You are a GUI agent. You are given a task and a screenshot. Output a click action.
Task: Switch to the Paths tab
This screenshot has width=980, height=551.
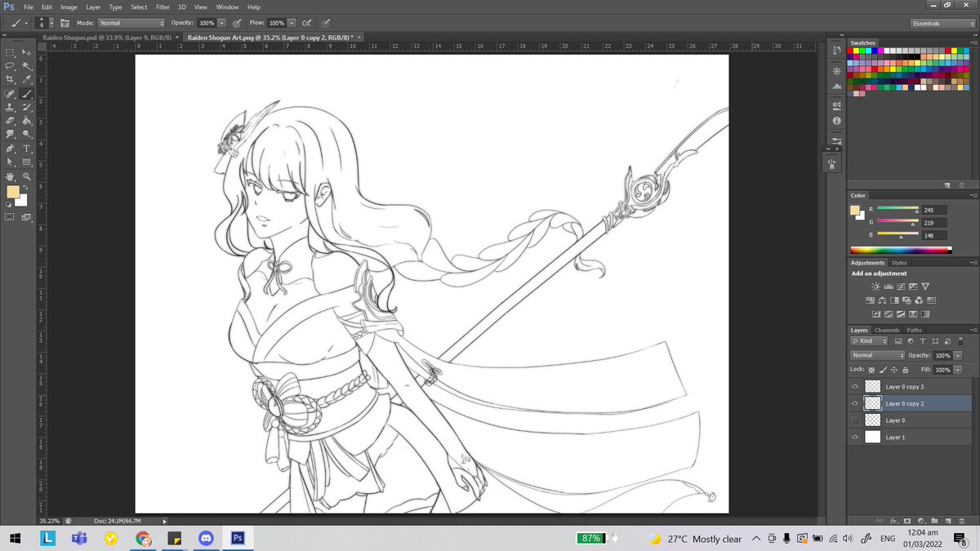(x=914, y=330)
